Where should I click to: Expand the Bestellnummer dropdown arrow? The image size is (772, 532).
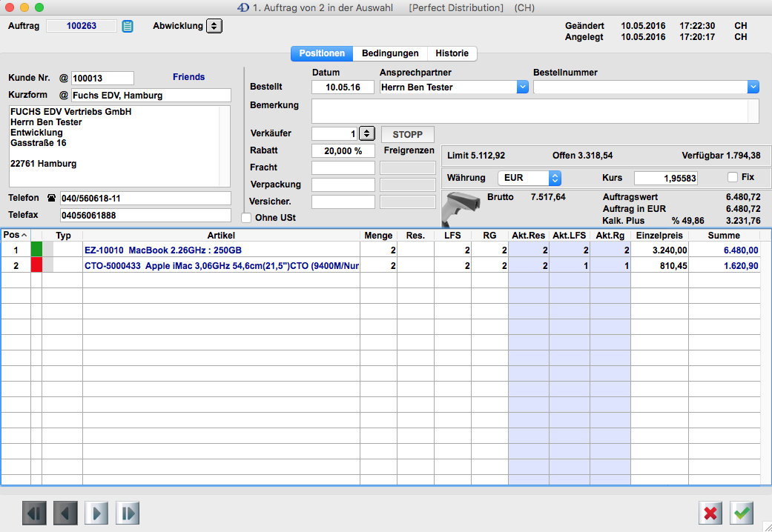(753, 87)
